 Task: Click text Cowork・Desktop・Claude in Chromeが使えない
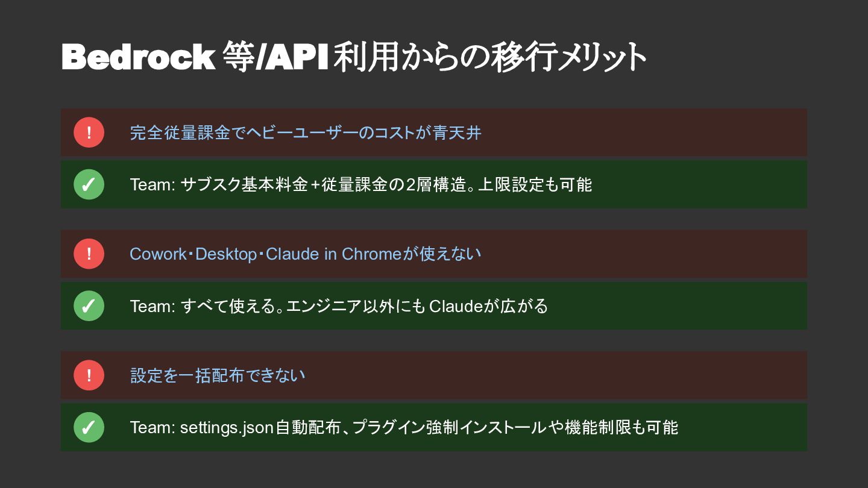pos(306,254)
